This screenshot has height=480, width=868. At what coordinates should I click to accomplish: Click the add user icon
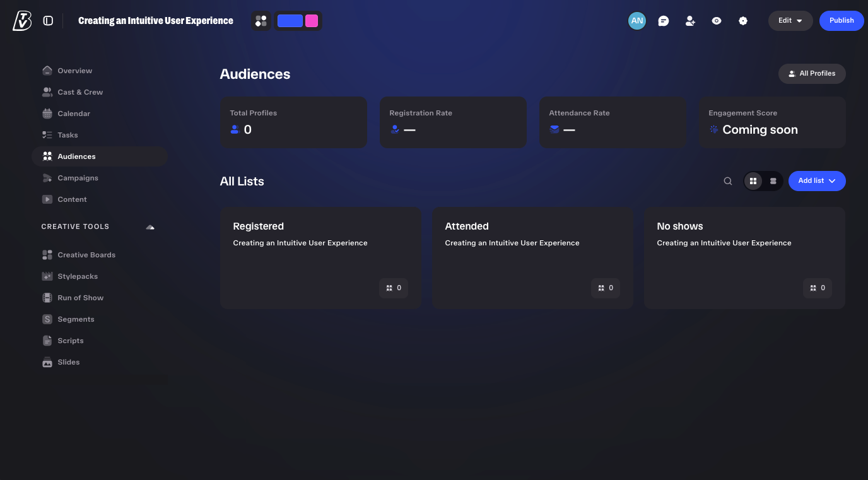690,21
